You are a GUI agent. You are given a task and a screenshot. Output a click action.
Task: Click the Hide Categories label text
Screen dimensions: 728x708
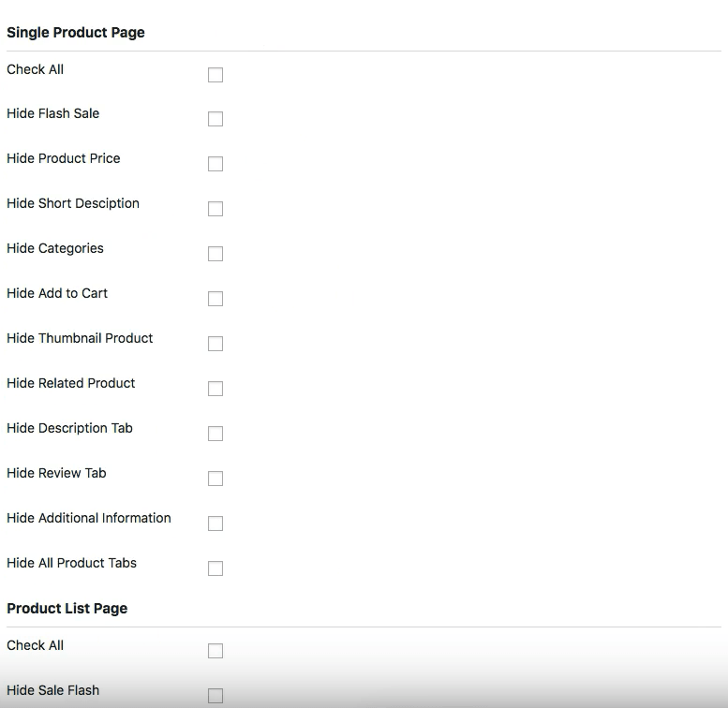point(55,248)
